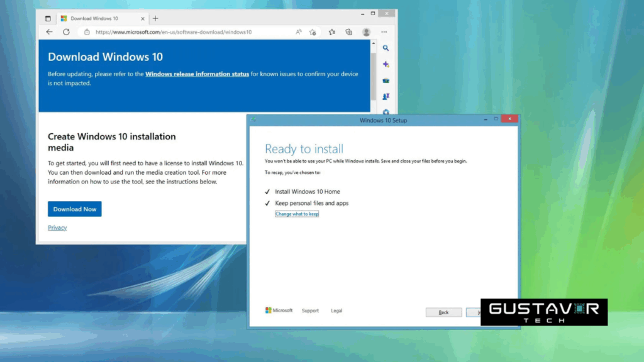Image resolution: width=644 pixels, height=362 pixels.
Task: Click the 'Install Windows 10 Home' text
Action: 308,192
